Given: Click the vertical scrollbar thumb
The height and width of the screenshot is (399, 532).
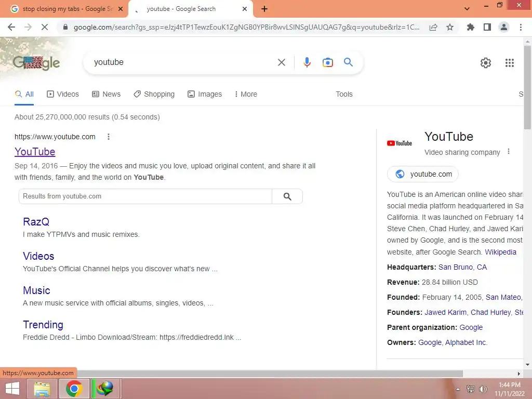Looking at the screenshot, I should coord(527,87).
